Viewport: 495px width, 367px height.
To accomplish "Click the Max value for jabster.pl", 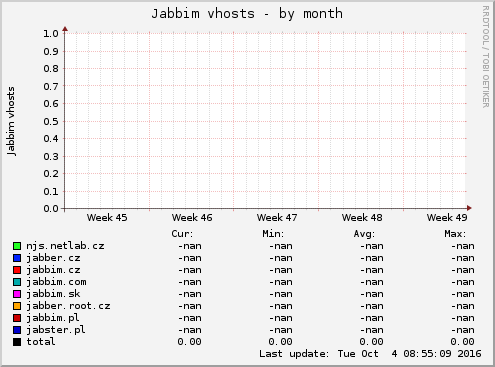I will tap(463, 330).
